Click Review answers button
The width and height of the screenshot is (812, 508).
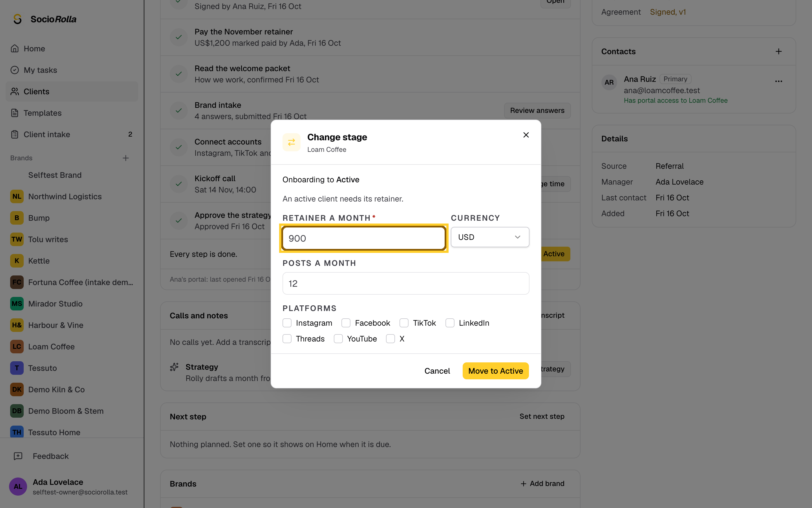[x=537, y=111]
